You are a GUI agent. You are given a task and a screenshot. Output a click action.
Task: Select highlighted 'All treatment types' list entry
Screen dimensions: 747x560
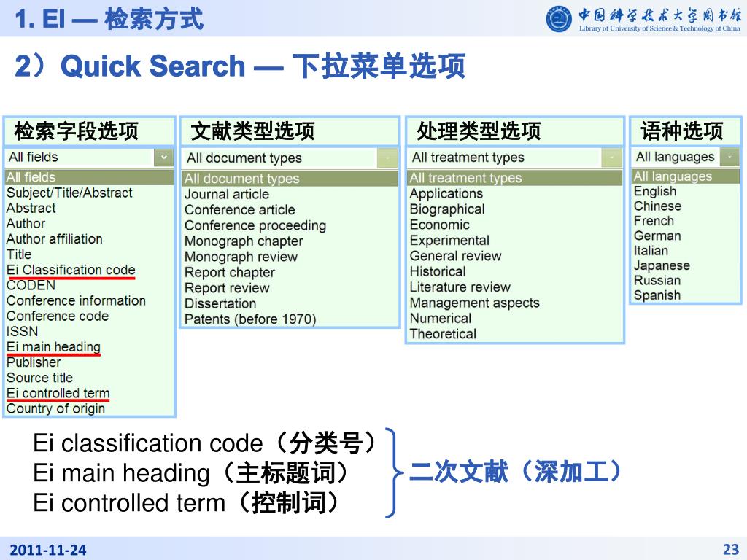pyautogui.click(x=515, y=178)
